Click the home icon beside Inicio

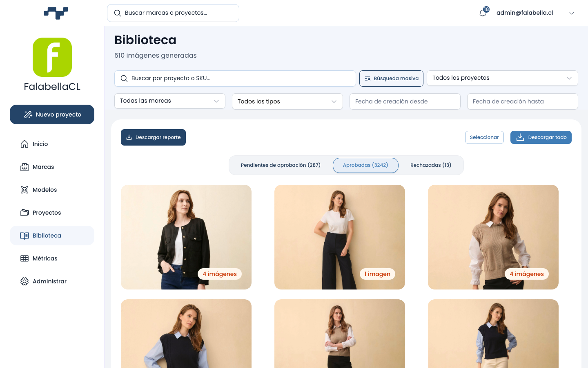[x=24, y=144]
